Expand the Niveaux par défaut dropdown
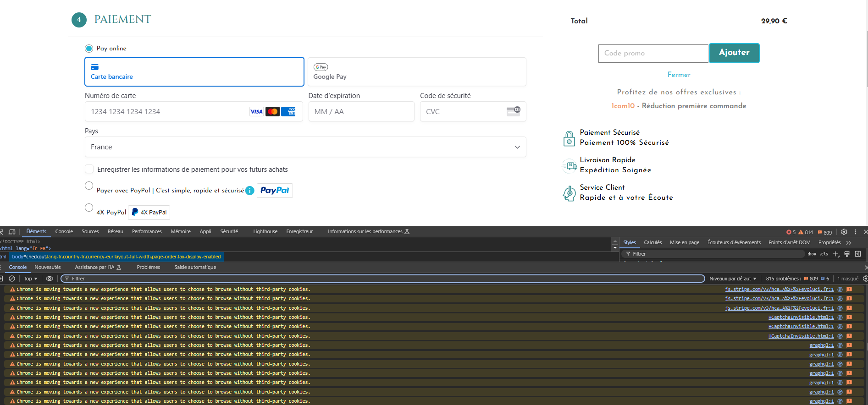868x405 pixels. pyautogui.click(x=733, y=279)
